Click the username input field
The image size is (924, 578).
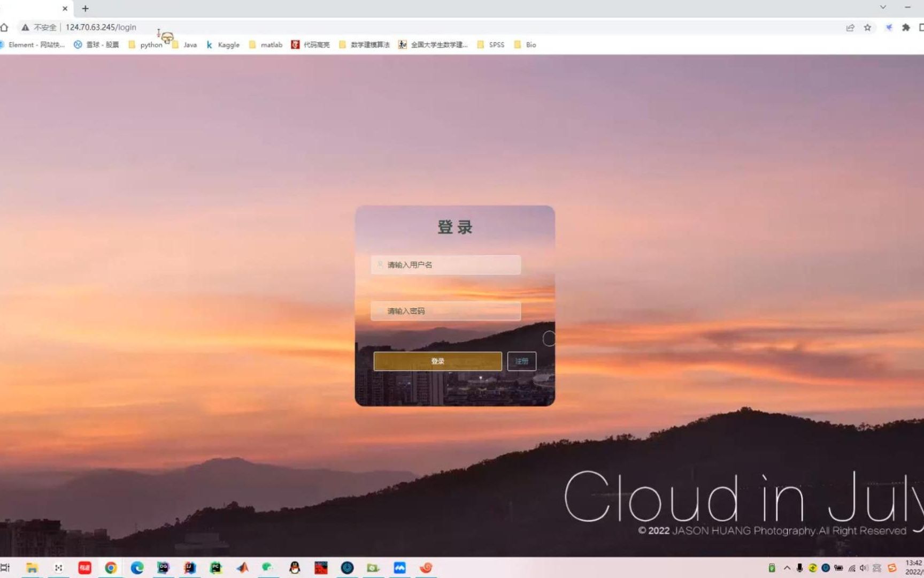click(x=445, y=265)
